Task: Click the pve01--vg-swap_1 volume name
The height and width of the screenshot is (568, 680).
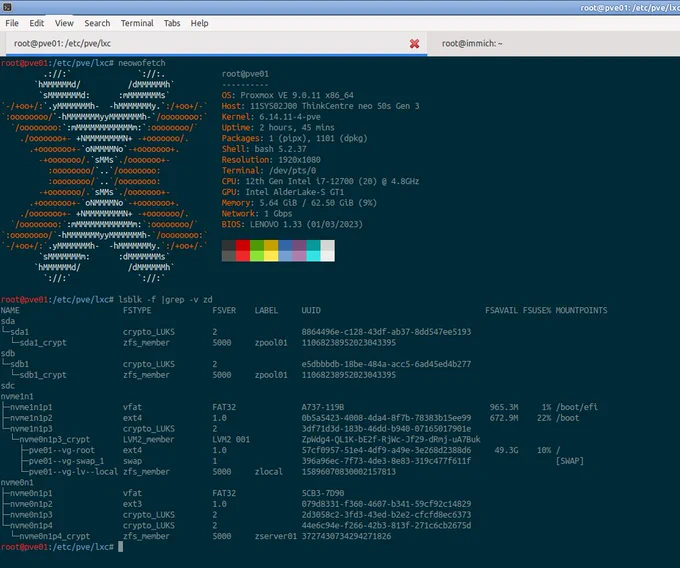Action: tap(66, 461)
